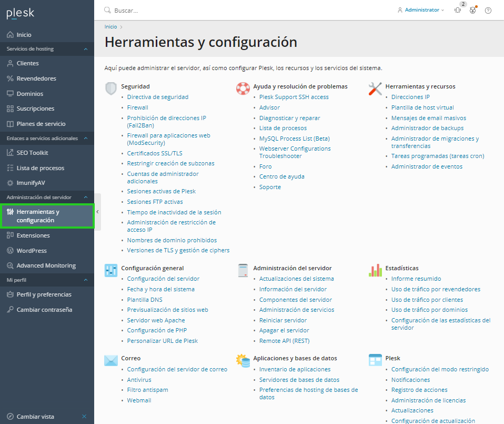The image size is (504, 424).
Task: Click the Estadísticas bar chart icon
Action: point(375,270)
